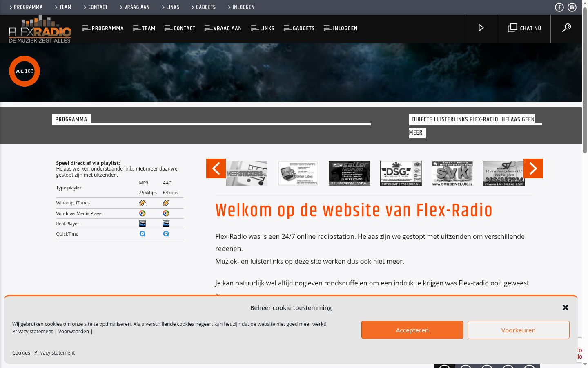This screenshot has width=588, height=368.
Task: Open TEAM in main navigation bar
Action: [144, 28]
